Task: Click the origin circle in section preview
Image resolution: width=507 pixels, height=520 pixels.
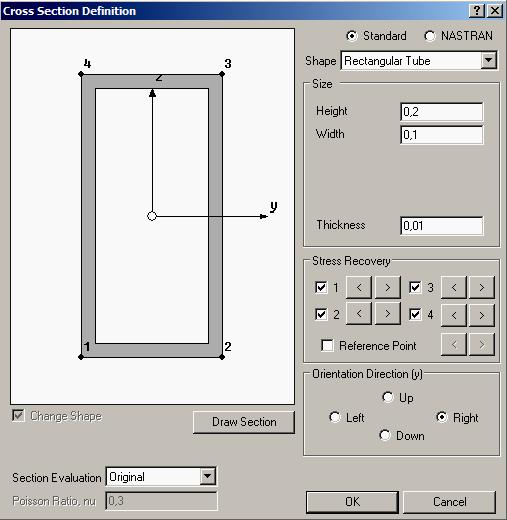Action: [152, 216]
